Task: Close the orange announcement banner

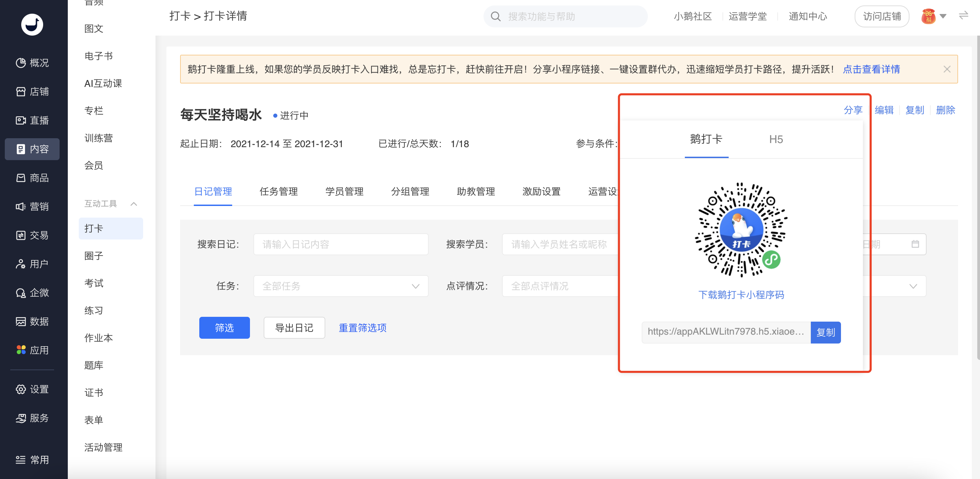Action: [x=946, y=69]
